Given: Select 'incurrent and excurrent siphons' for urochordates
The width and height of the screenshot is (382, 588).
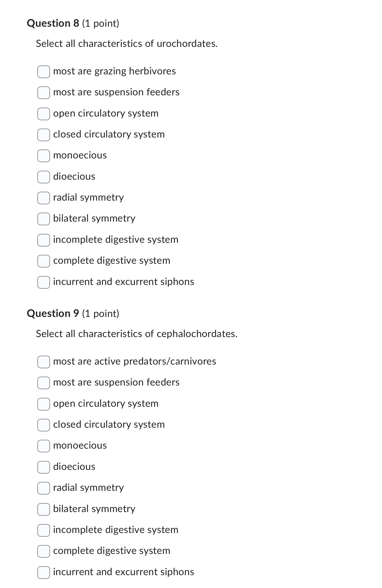Looking at the screenshot, I should coord(43,282).
